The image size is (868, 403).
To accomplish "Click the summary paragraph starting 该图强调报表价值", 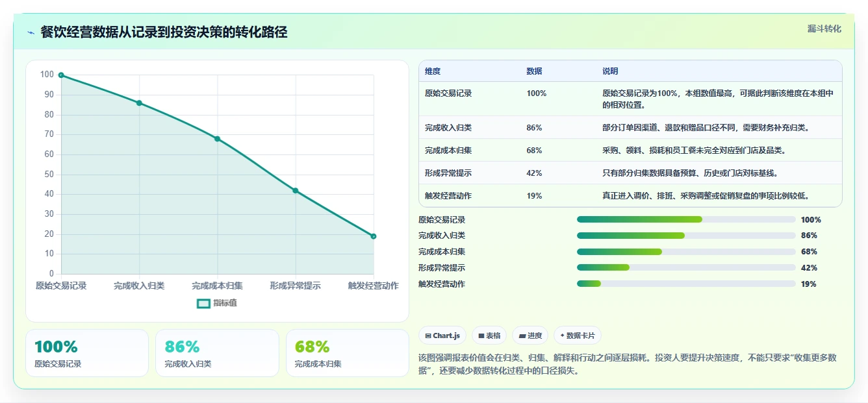I will click(x=628, y=364).
